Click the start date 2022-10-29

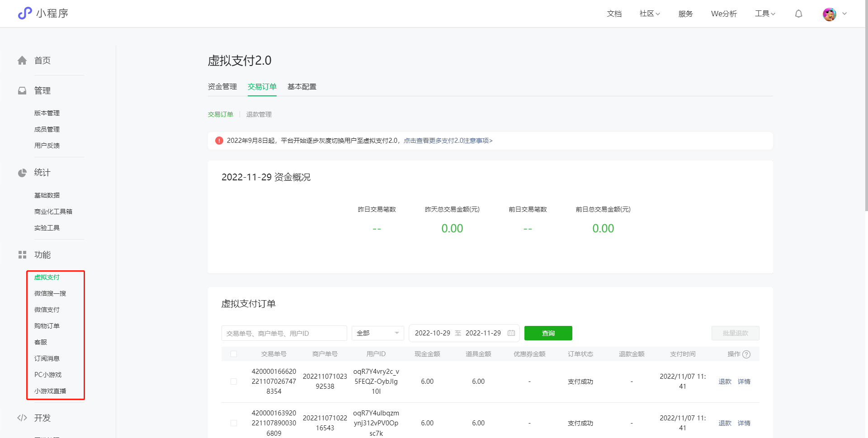(433, 333)
